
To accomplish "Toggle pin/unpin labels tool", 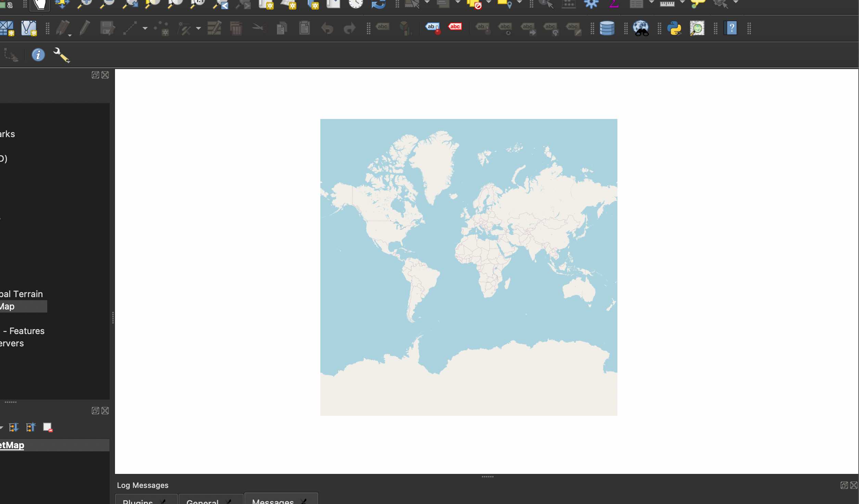I will click(483, 28).
